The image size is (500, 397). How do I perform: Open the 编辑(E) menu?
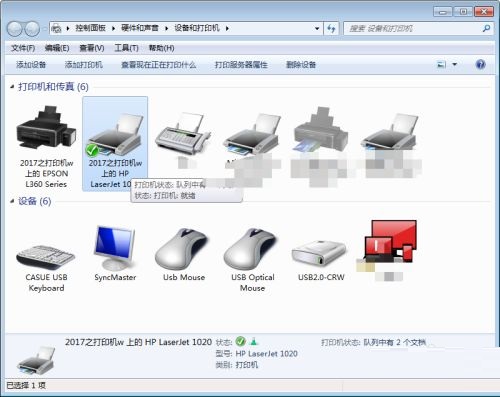(x=57, y=48)
